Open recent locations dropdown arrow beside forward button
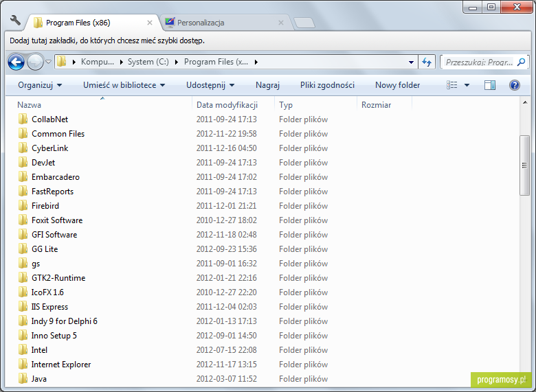Viewport: 536px width, 392px height. click(48, 62)
